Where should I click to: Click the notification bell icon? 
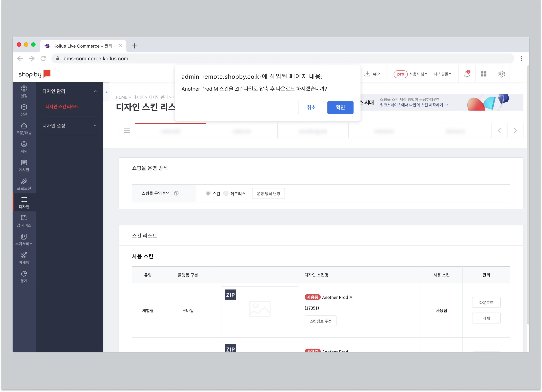(x=467, y=74)
